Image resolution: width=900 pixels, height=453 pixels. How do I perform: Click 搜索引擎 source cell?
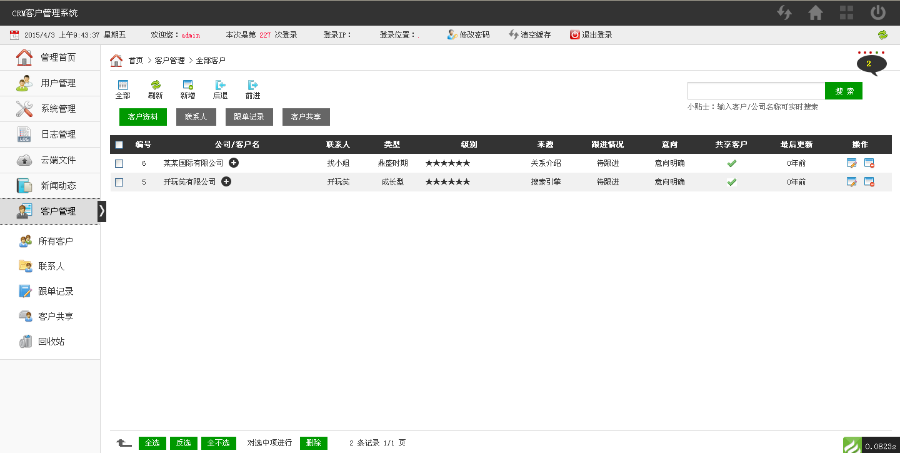pyautogui.click(x=545, y=181)
